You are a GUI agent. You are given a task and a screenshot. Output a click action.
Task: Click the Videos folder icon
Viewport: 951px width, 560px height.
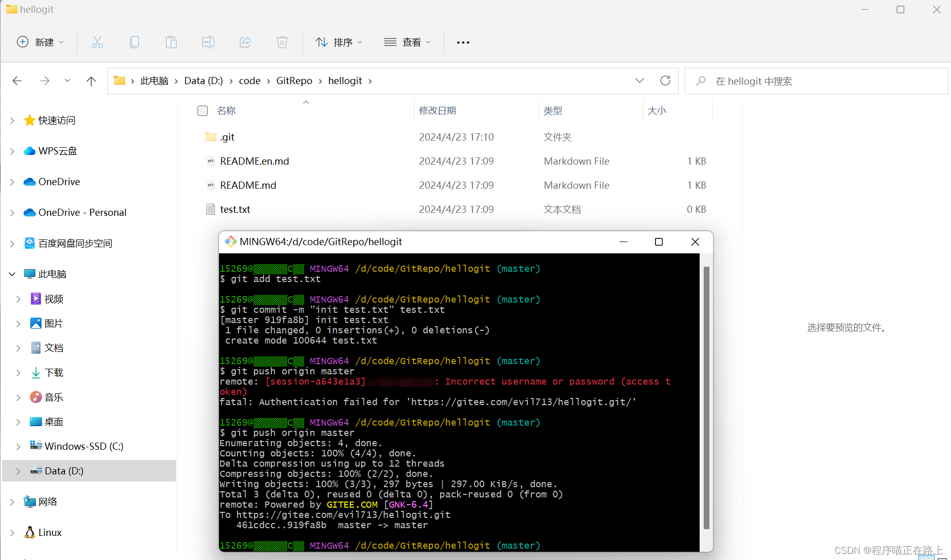click(36, 298)
